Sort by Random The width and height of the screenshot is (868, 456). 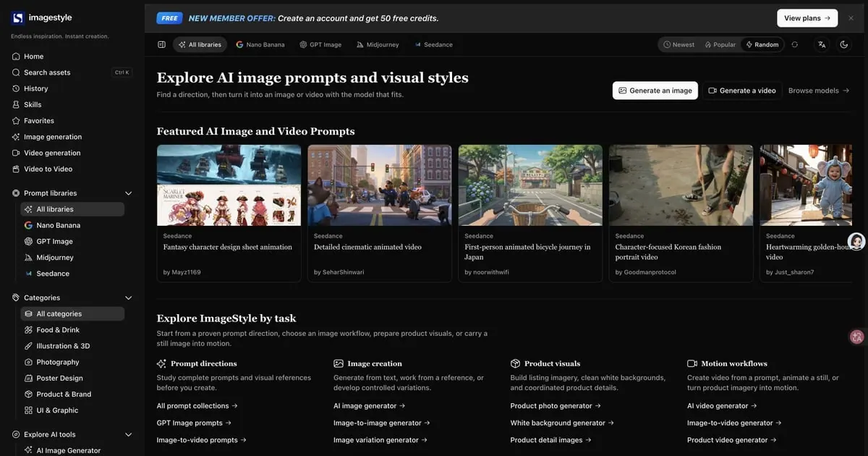pos(762,44)
